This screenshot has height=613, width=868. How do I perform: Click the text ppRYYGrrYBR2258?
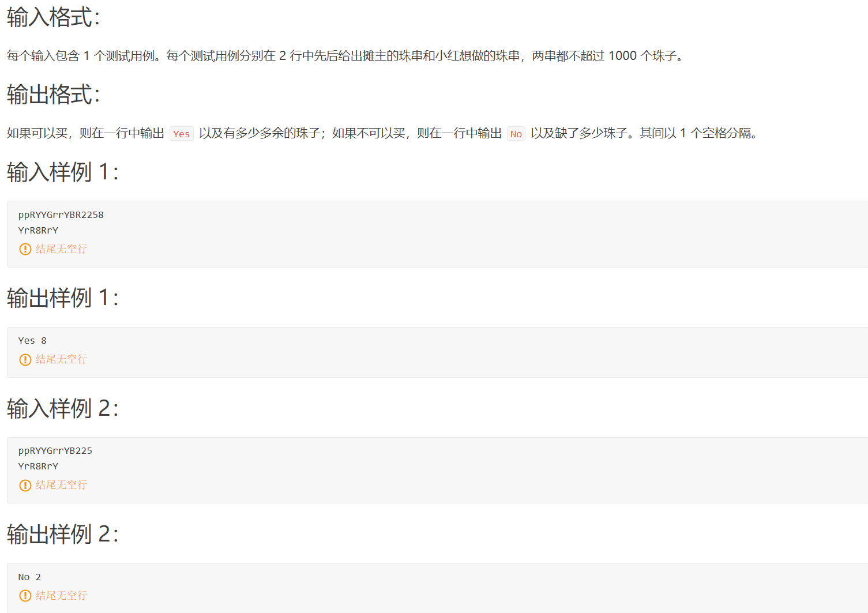coord(61,215)
